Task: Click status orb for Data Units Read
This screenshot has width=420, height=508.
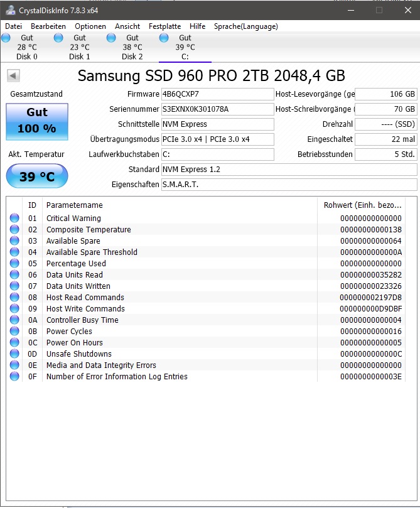Action: coord(14,275)
